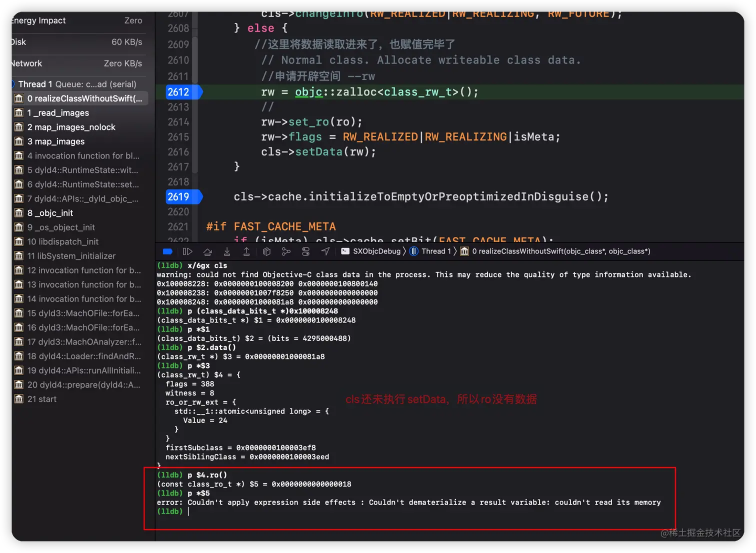This screenshot has height=553, width=756.
Task: Select stack frame 0 realizeClassWithoutSwift
Action: 80,98
